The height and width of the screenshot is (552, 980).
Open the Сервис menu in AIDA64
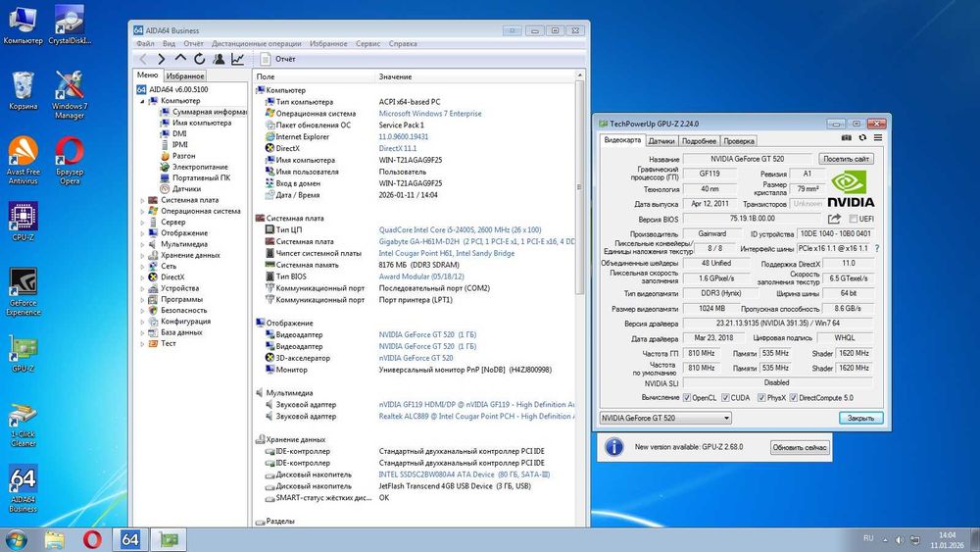[368, 44]
